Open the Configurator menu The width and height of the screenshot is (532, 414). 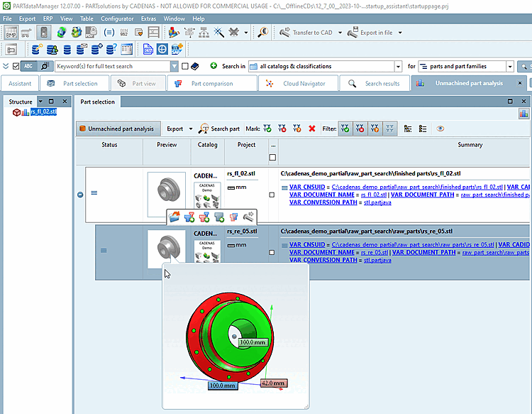[117, 18]
